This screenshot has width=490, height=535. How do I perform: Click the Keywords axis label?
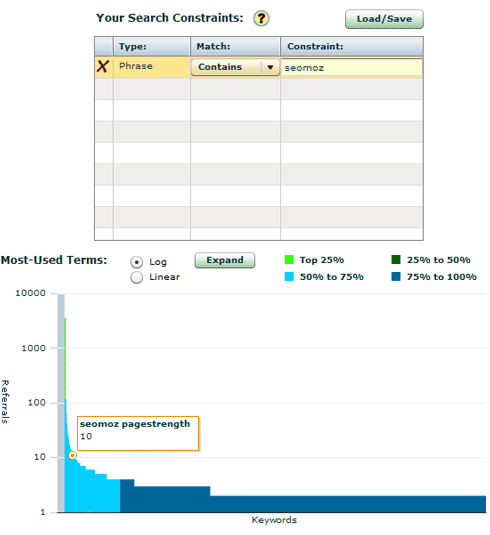tap(274, 520)
